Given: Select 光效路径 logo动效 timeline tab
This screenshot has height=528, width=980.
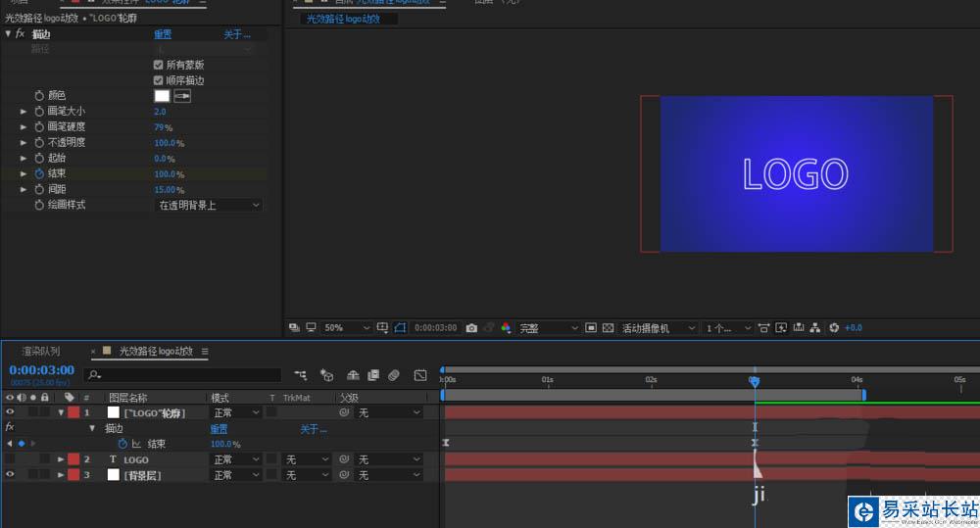Looking at the screenshot, I should [x=156, y=351].
